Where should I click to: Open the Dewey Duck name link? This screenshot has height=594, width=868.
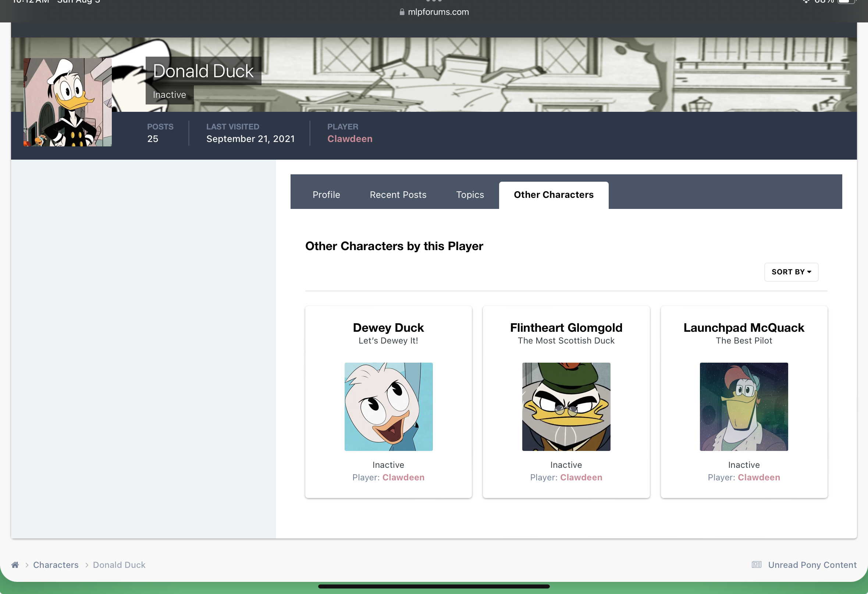[388, 328]
